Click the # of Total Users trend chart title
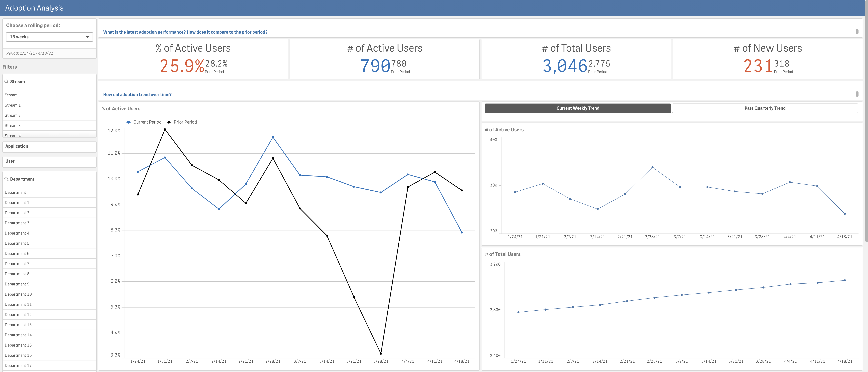This screenshot has height=372, width=868. (503, 254)
